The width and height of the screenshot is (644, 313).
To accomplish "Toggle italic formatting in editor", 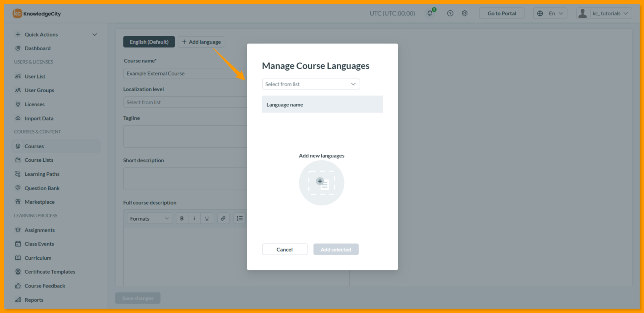I will click(194, 218).
